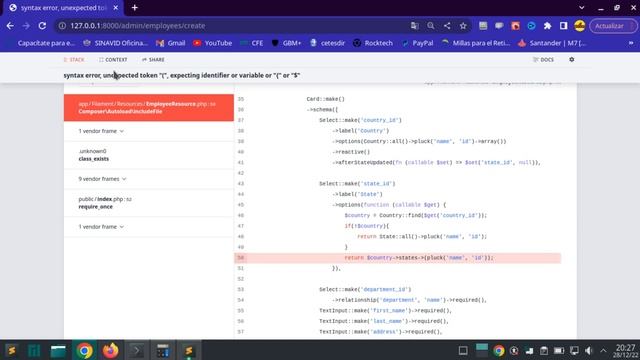Screen dimensions: 640x360
Task: Open Millas para el Reti... bookmark
Action: pos(476,43)
